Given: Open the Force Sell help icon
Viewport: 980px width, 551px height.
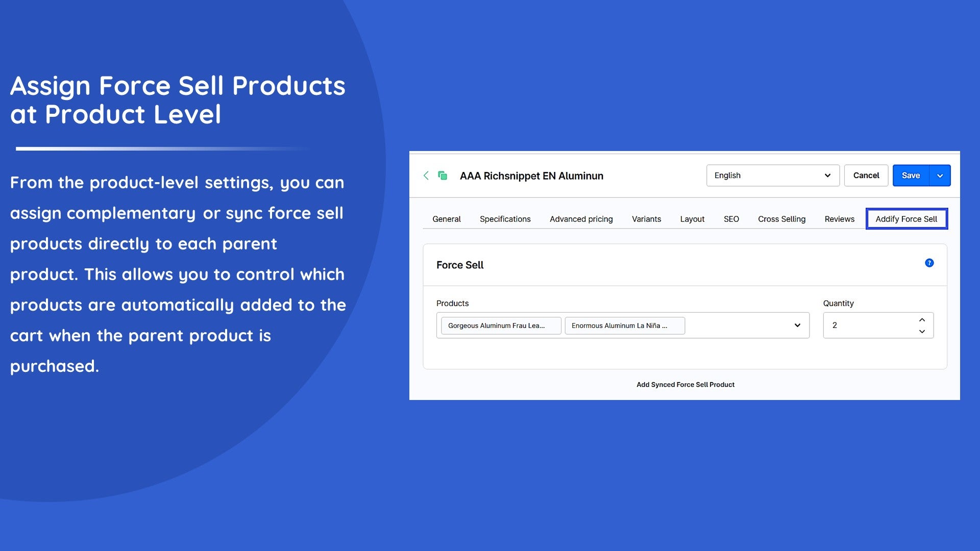Looking at the screenshot, I should coord(929,263).
